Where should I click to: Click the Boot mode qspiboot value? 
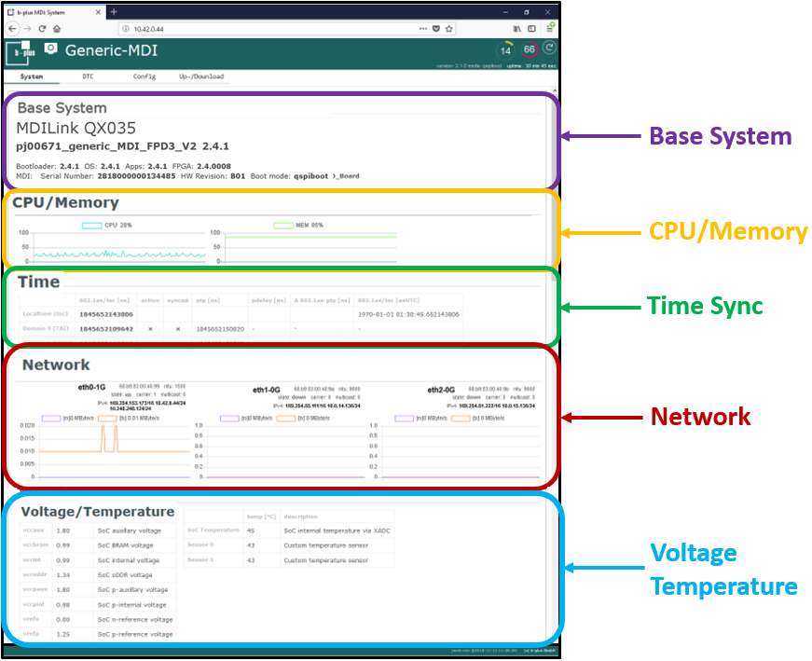point(310,176)
